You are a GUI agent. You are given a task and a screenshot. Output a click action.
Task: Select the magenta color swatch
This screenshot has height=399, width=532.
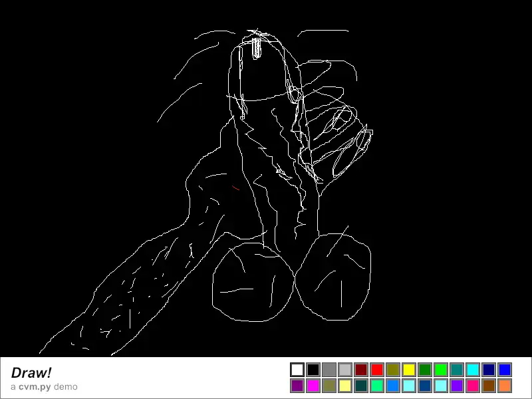(313, 386)
